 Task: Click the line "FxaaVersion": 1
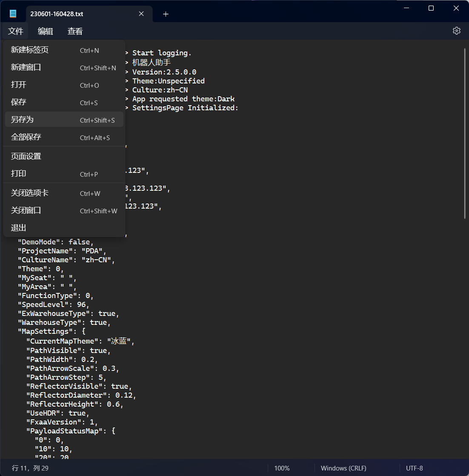coord(62,422)
